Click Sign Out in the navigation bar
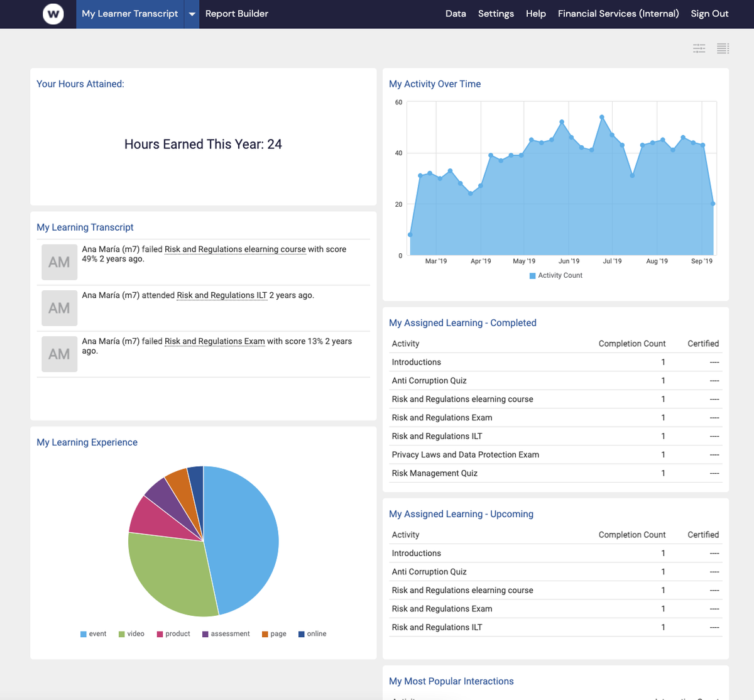 [x=709, y=13]
